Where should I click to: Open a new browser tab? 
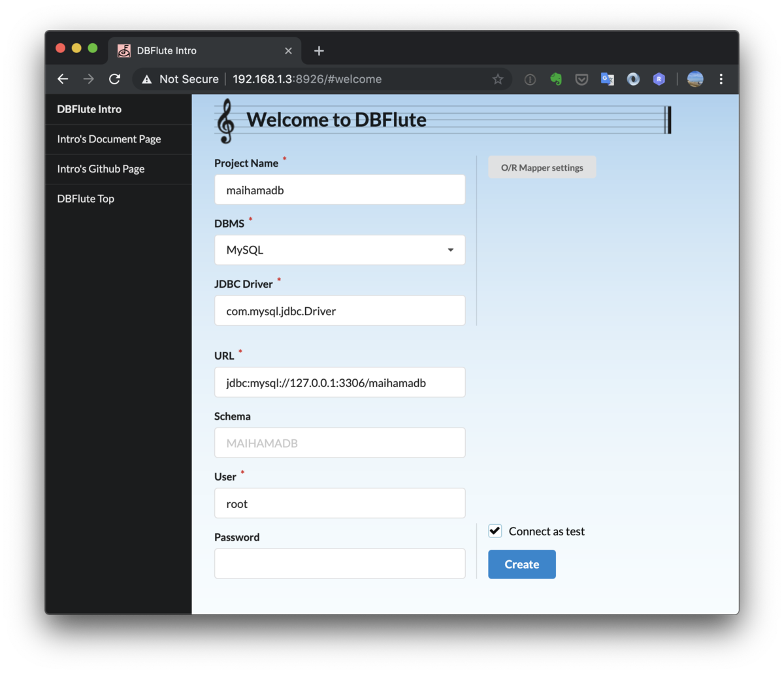click(x=319, y=50)
